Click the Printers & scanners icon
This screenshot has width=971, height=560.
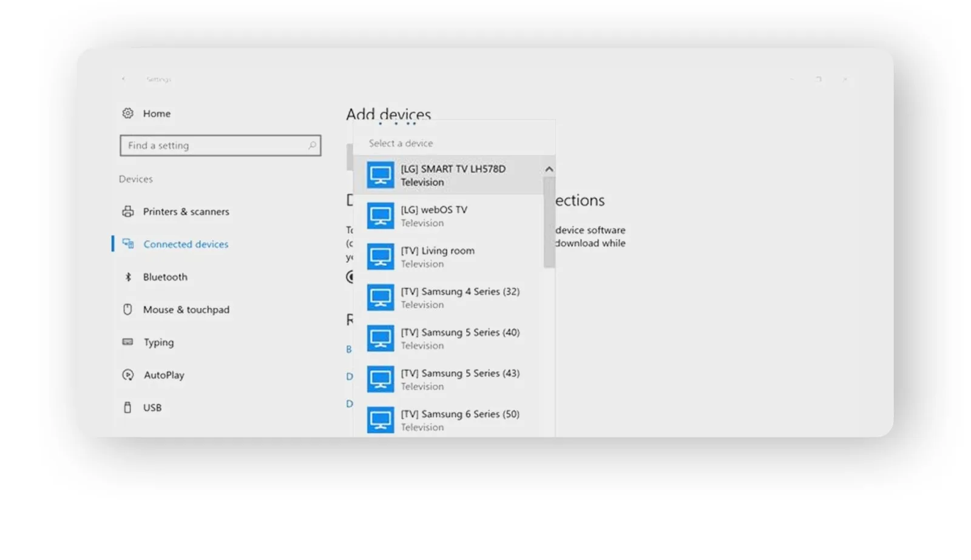click(x=127, y=211)
